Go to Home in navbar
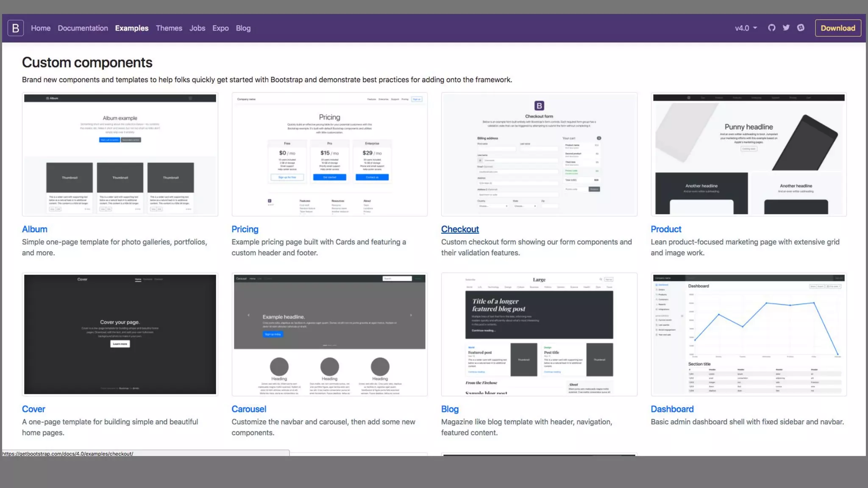 pos(41,28)
